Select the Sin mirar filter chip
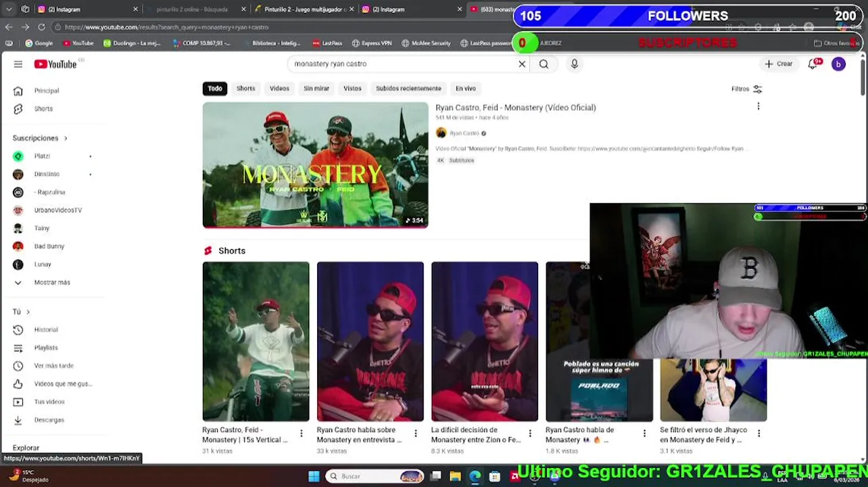 click(x=316, y=89)
